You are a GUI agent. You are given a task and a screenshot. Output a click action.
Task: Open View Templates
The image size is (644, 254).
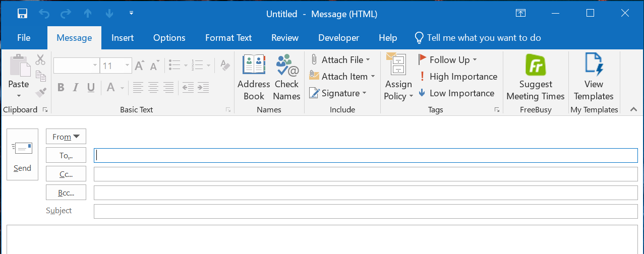594,77
